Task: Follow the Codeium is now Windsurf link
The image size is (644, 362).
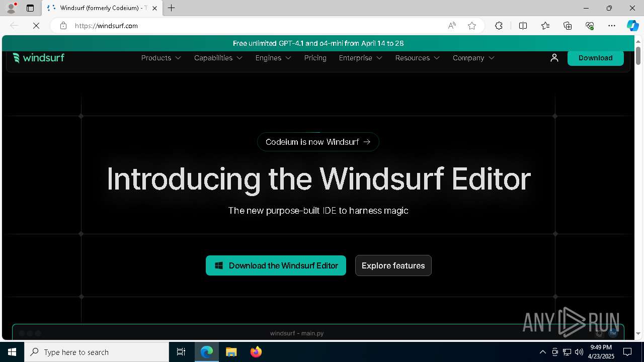Action: tap(318, 142)
